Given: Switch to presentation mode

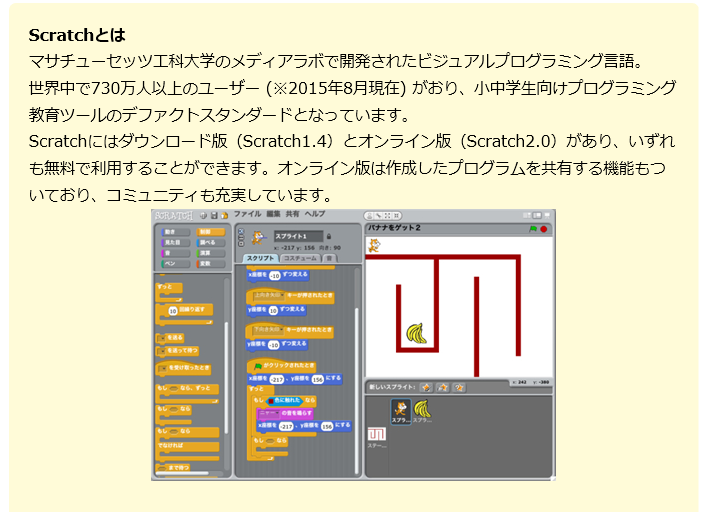Looking at the screenshot, I should [x=547, y=215].
